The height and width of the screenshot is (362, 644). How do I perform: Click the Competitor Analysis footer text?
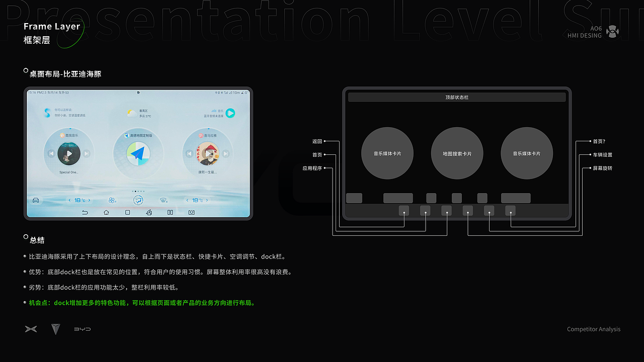tap(594, 329)
